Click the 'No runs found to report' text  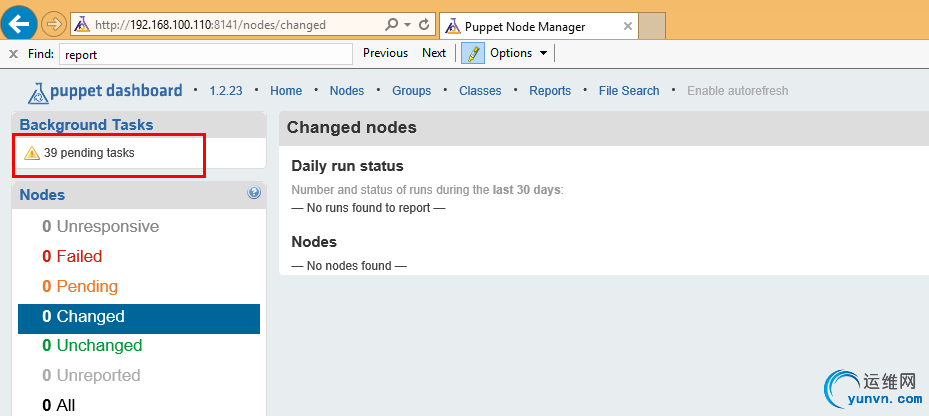click(x=369, y=208)
